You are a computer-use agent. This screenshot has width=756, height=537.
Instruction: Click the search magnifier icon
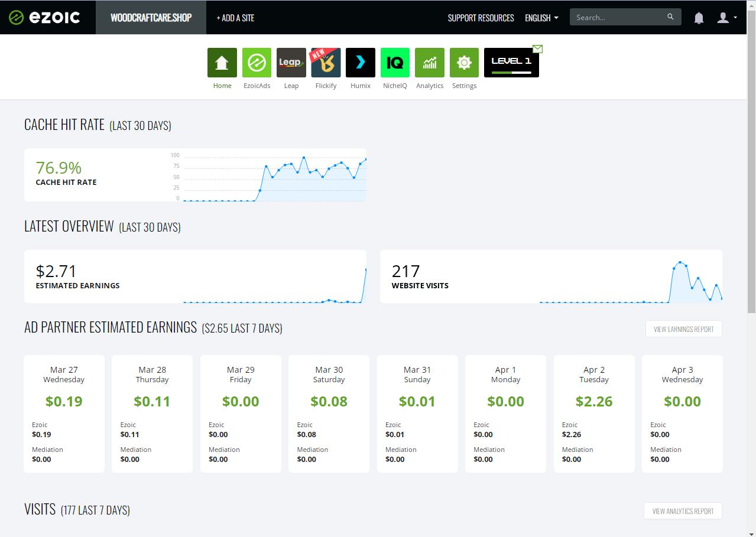click(670, 17)
